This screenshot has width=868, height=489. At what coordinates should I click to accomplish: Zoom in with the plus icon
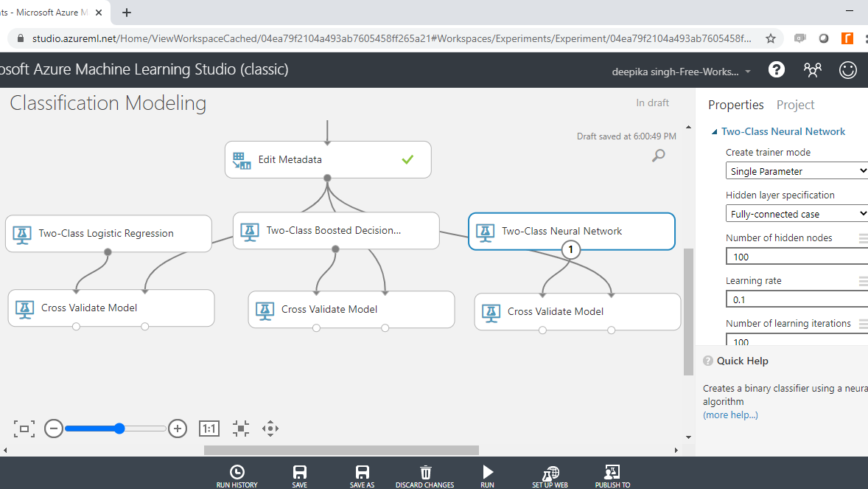coord(177,429)
